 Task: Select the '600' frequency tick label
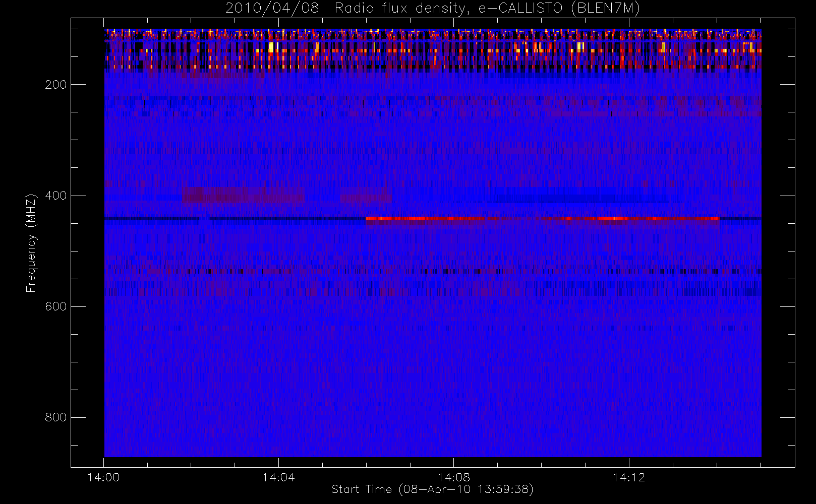tap(55, 306)
